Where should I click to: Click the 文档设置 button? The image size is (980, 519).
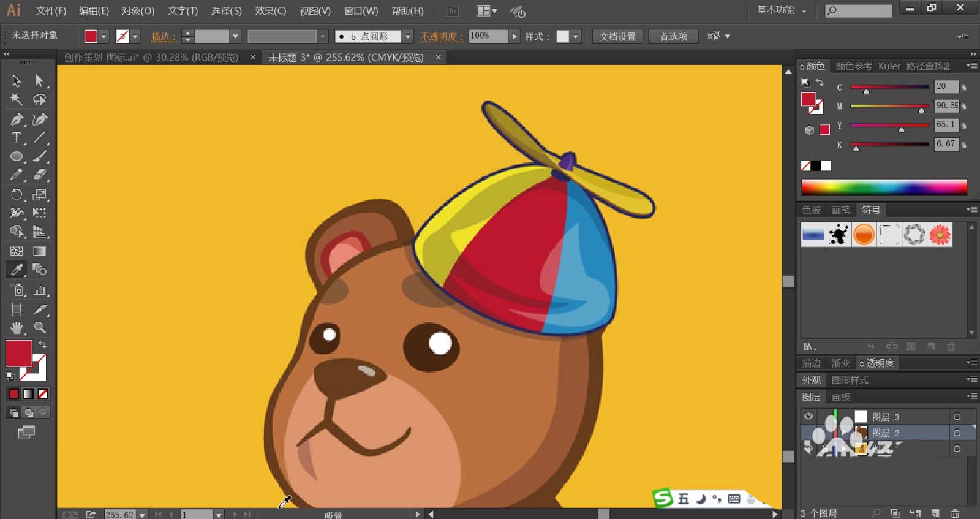pyautogui.click(x=618, y=37)
